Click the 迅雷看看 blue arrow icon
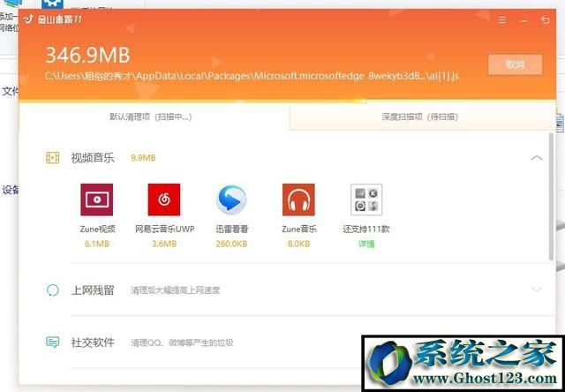The image size is (565, 392). click(x=231, y=200)
